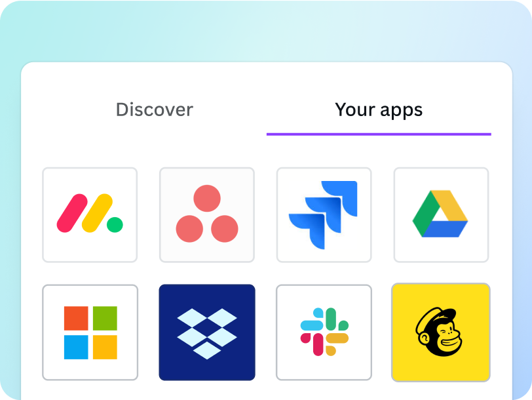Click the top circle of Asana logo

207,198
